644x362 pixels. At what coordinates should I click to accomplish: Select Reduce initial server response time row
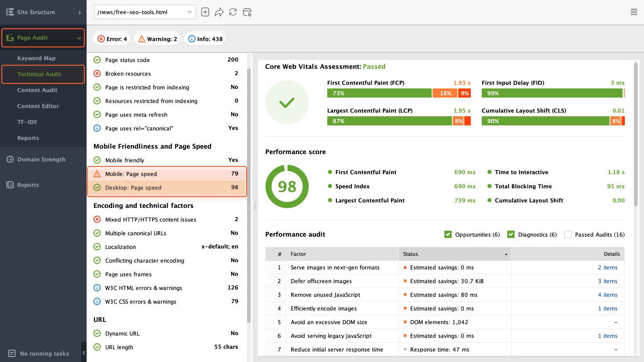445,350
